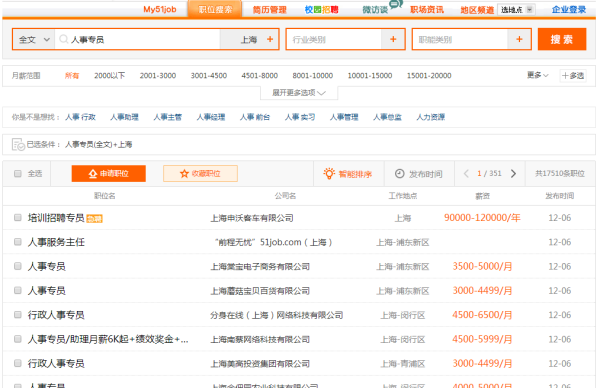Viewport: 600px width, 388px height.
Task: Filter by salary 4501-8000
Action: (x=259, y=76)
